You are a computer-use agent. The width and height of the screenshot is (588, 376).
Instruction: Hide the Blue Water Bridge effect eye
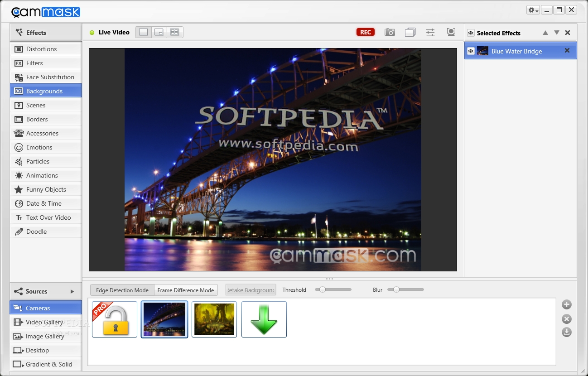click(471, 51)
